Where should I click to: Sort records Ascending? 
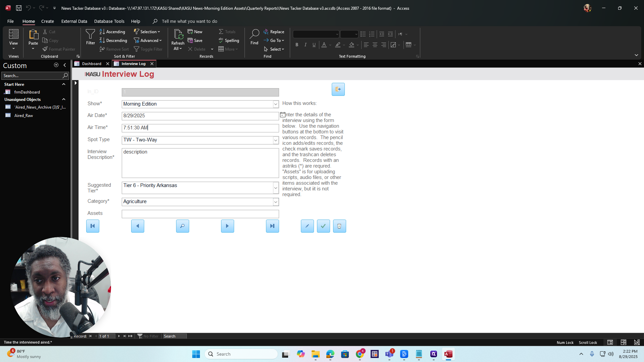point(112,32)
